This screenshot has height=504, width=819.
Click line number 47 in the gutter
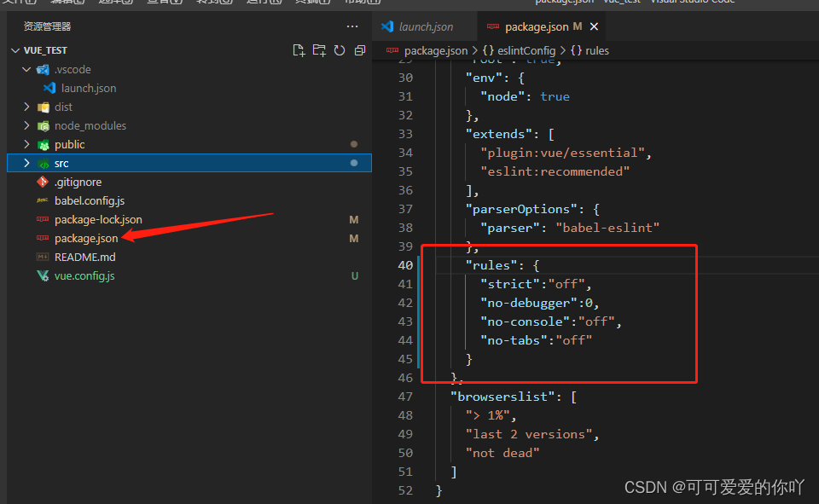(x=405, y=397)
